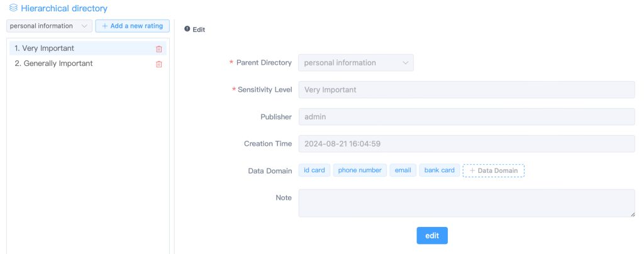Click the Note label
644x254 pixels.
tap(284, 197)
